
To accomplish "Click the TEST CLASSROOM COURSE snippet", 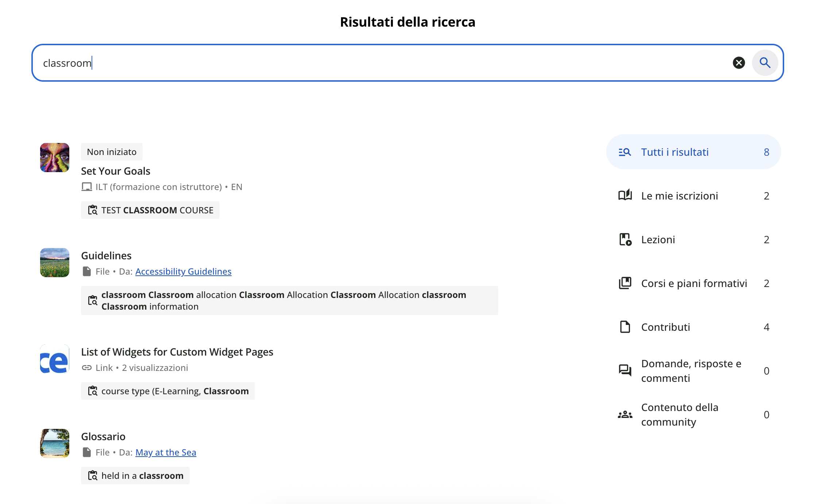I will coord(150,210).
